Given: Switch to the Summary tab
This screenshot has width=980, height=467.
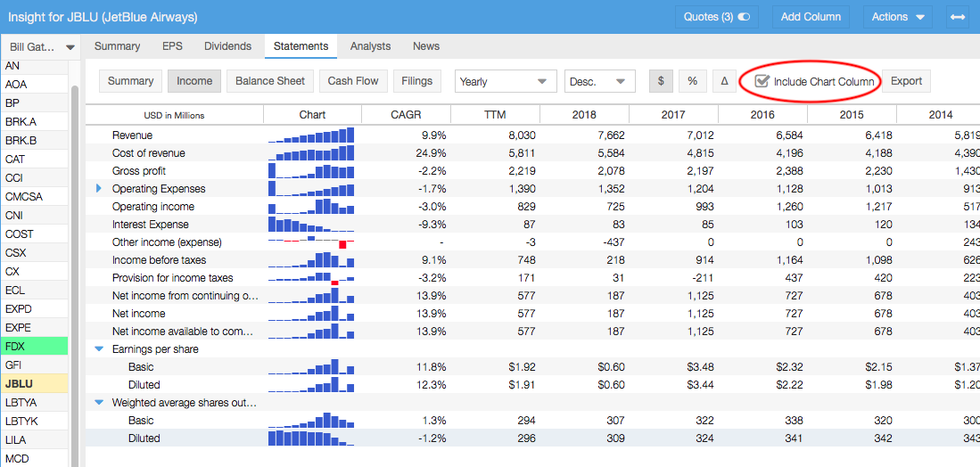Looking at the screenshot, I should tap(117, 46).
